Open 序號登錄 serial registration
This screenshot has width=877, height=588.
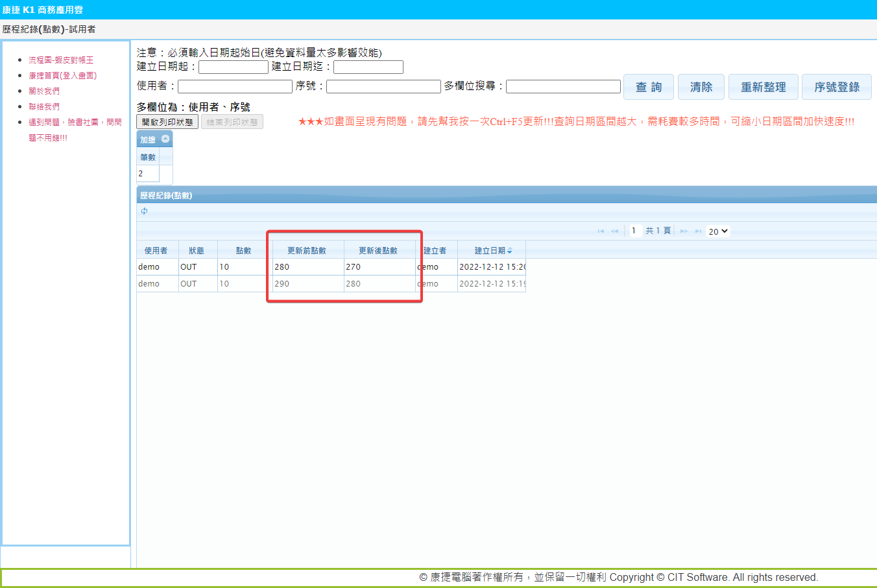click(836, 87)
